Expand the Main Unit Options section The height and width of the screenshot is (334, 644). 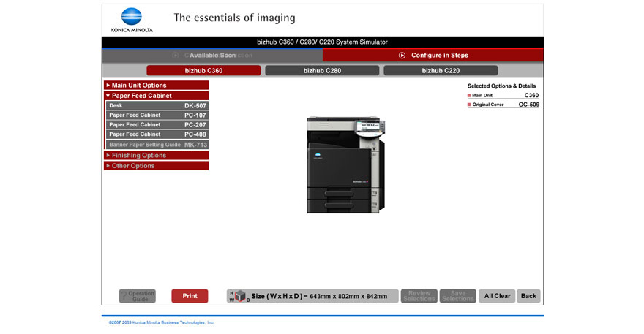[157, 86]
